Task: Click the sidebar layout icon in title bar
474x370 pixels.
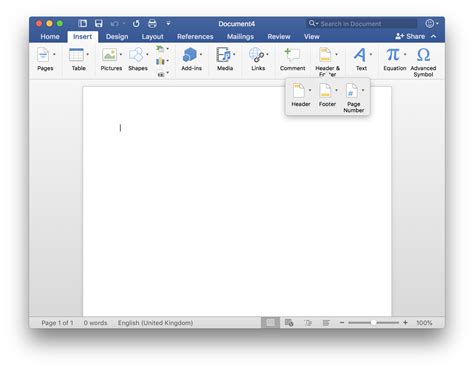Action: point(82,23)
